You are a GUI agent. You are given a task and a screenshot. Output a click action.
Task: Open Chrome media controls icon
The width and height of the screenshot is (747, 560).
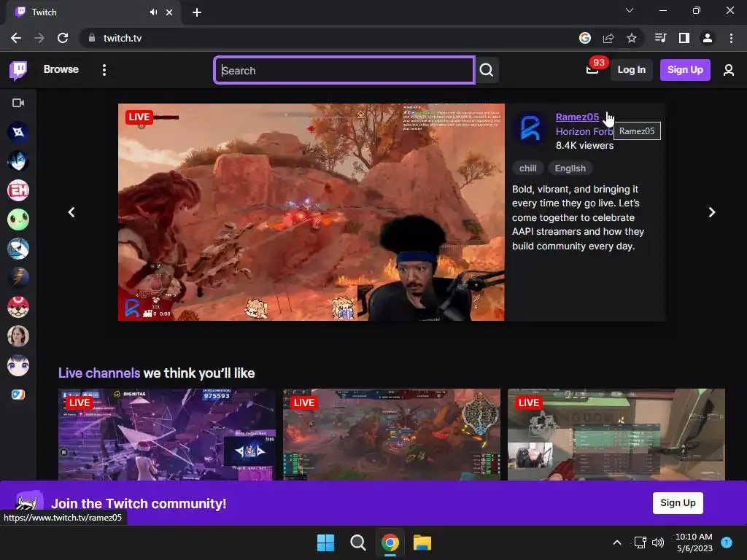tap(660, 38)
